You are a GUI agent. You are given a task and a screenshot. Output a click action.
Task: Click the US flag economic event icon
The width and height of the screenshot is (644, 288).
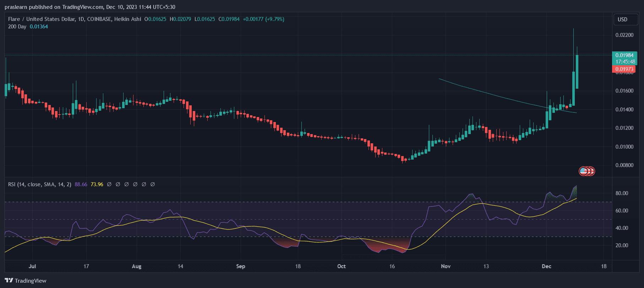click(x=583, y=171)
